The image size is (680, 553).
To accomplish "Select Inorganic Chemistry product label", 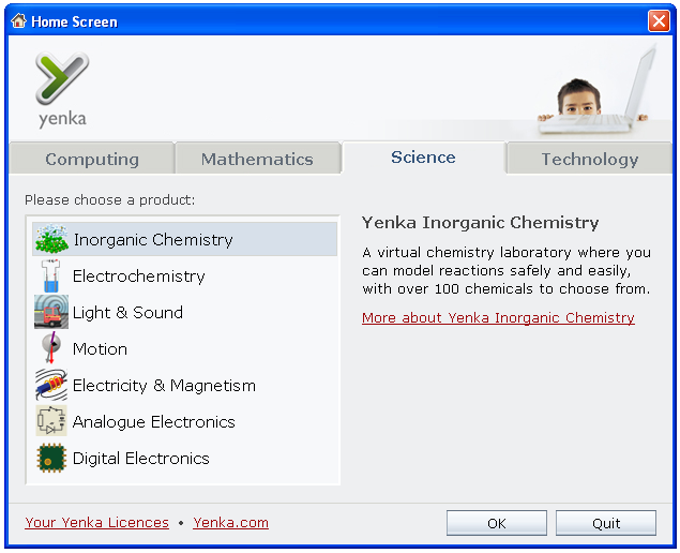I will (x=153, y=239).
